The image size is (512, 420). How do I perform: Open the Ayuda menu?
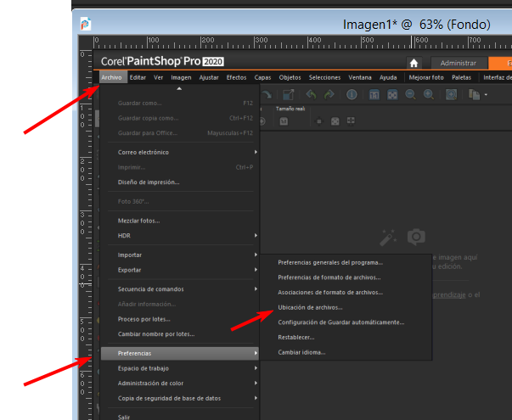tap(388, 77)
